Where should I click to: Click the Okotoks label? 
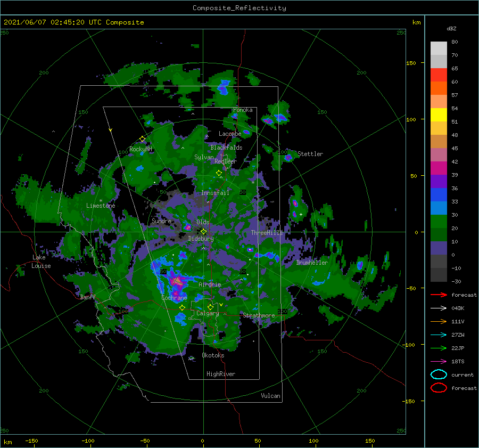point(213,355)
